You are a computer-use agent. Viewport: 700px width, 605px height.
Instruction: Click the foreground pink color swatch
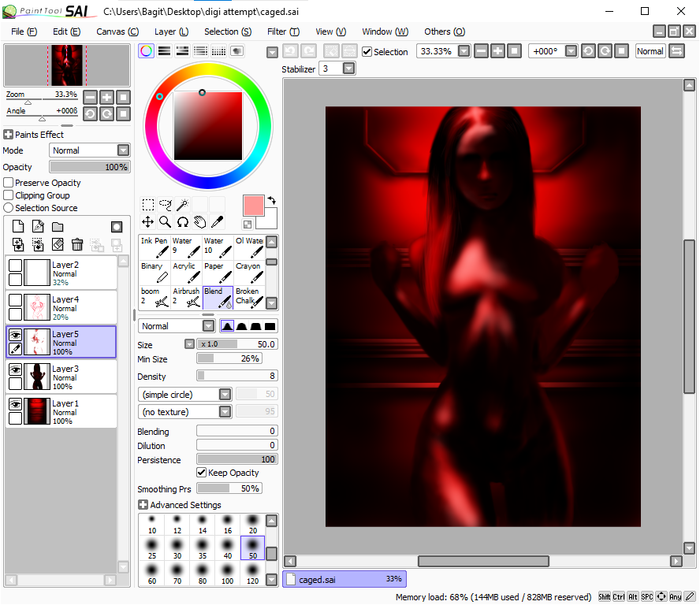(254, 206)
